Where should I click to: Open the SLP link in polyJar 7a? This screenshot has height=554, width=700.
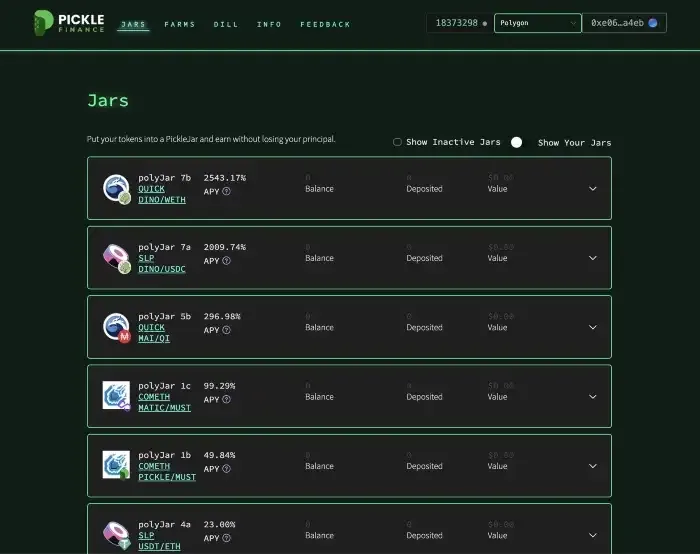[x=146, y=258]
